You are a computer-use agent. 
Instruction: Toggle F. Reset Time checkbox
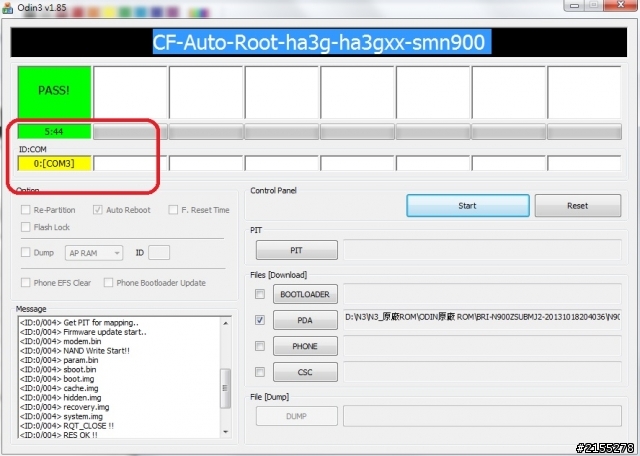(173, 210)
